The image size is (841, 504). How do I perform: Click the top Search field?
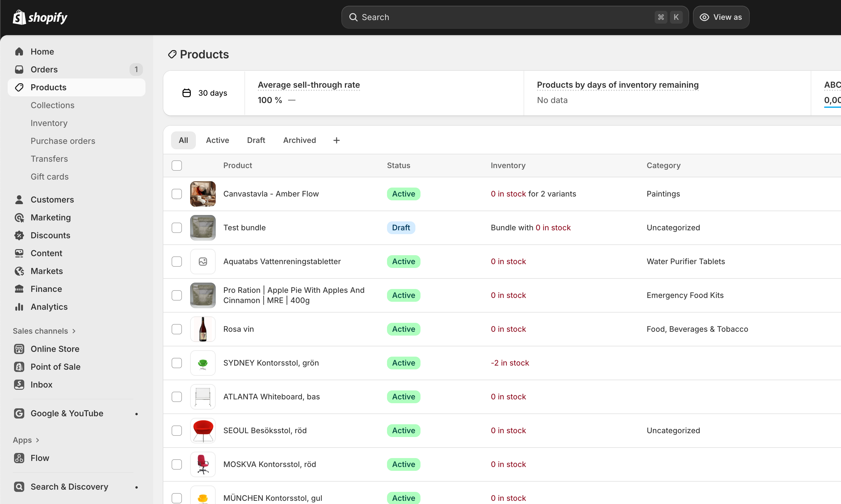coord(503,17)
